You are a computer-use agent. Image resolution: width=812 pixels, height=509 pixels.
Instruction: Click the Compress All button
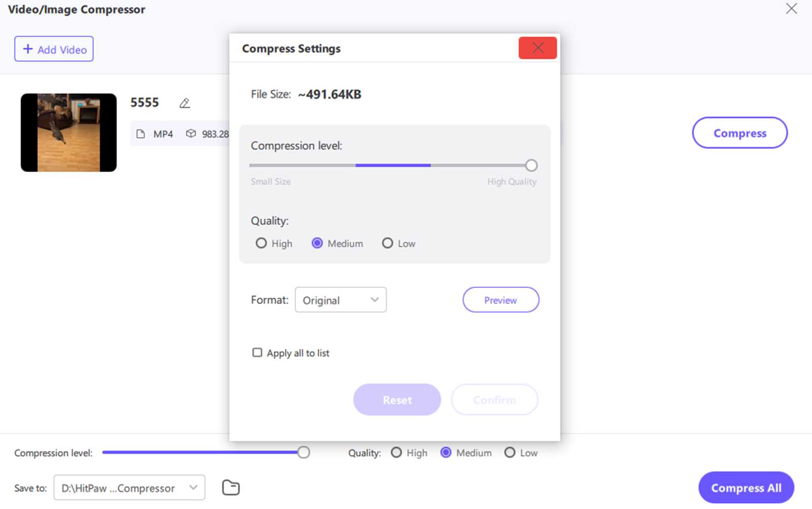(x=746, y=487)
